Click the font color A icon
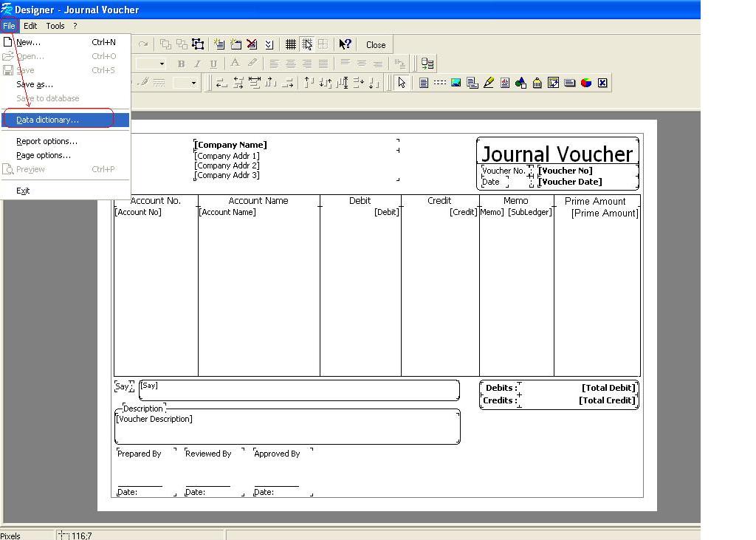 pyautogui.click(x=235, y=64)
